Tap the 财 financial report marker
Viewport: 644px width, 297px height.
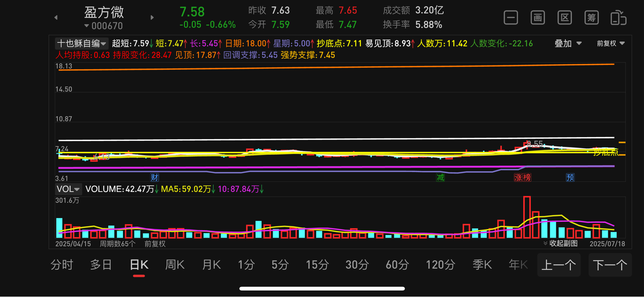(x=155, y=177)
